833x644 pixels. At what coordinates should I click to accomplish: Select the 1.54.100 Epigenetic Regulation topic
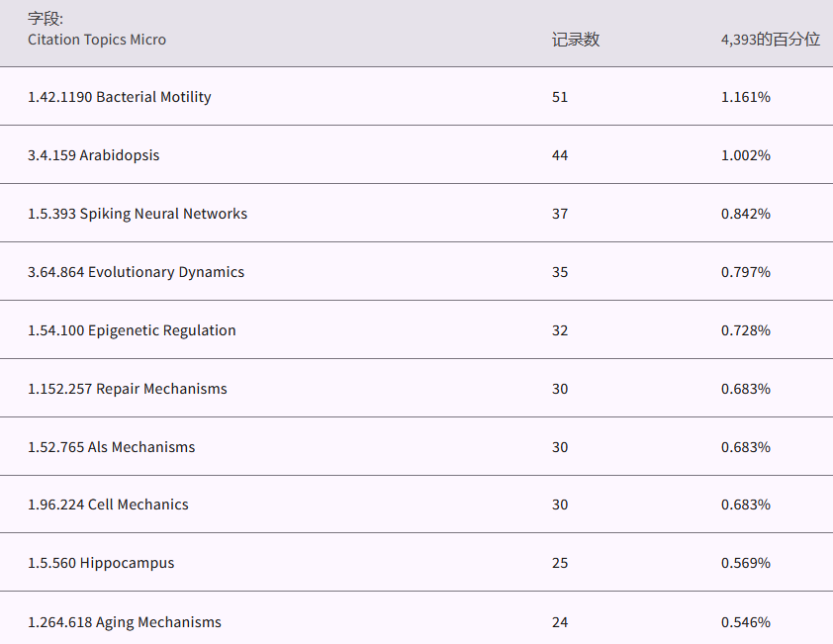[132, 330]
